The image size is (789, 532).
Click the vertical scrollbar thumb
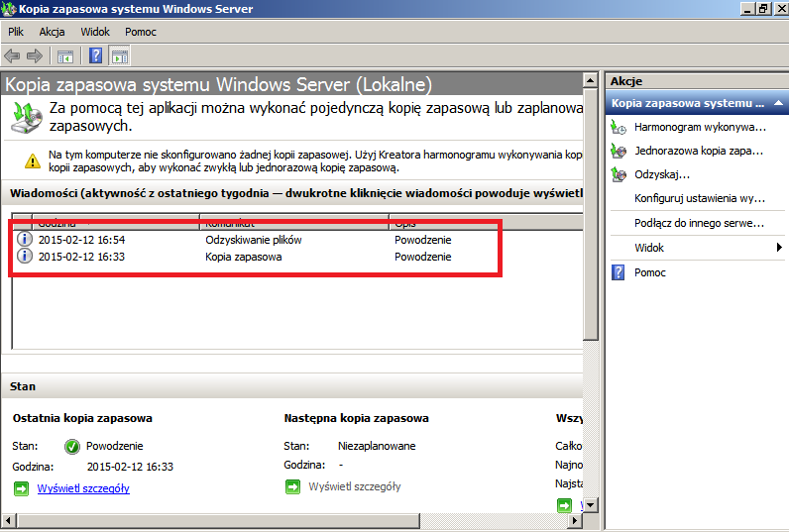[x=591, y=215]
